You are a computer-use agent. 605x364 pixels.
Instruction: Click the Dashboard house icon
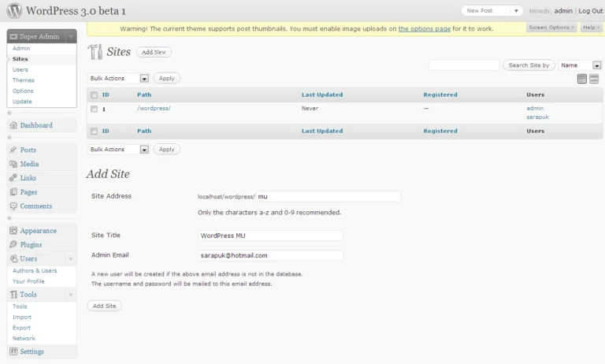click(13, 125)
